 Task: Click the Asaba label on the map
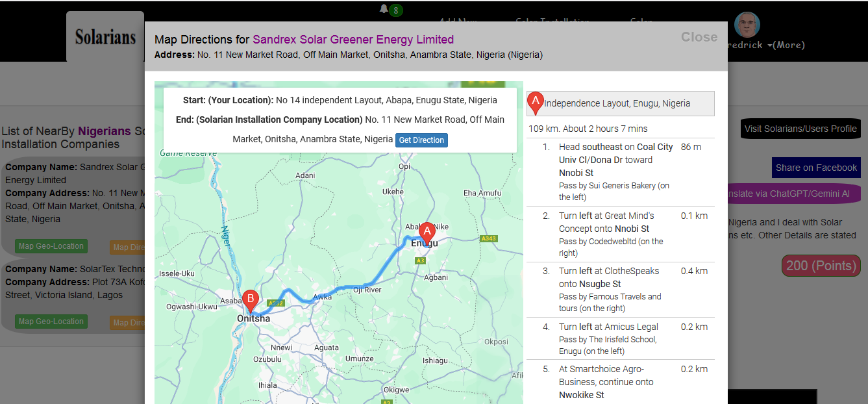[231, 301]
